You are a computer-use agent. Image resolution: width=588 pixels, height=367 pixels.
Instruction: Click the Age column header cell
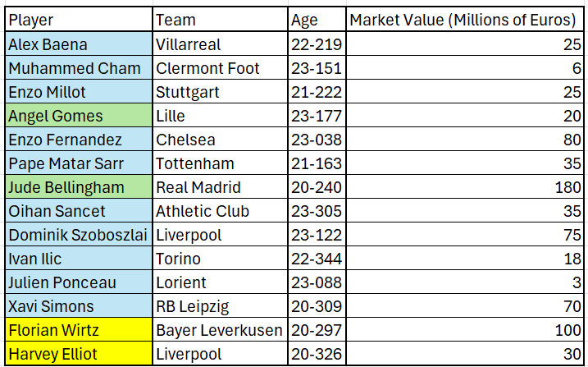coord(317,19)
